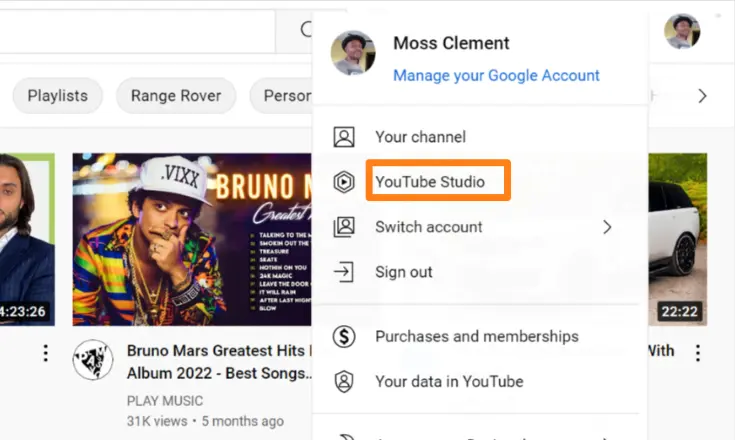Screen dimensions: 735x440
Task: Click the Your data shield icon
Action: tap(344, 381)
